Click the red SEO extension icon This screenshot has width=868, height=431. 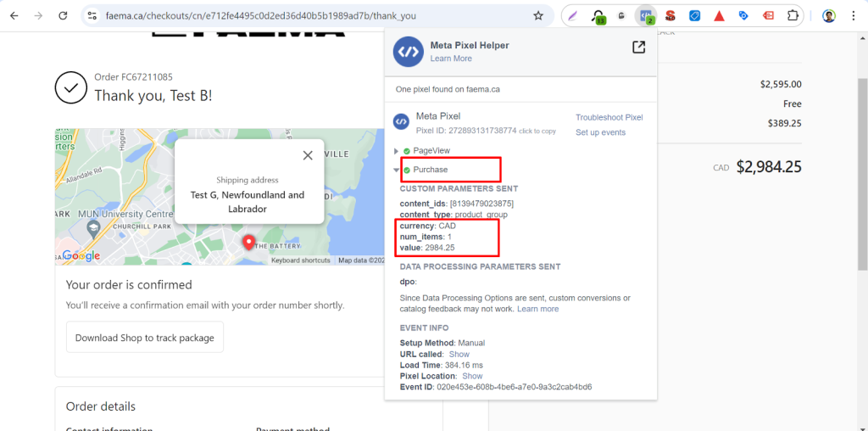point(670,16)
